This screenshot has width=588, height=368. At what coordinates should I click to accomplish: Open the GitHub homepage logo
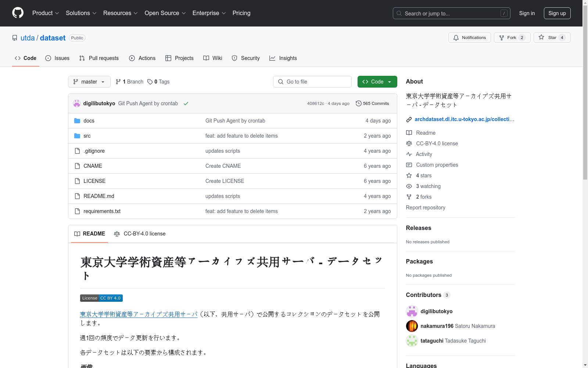click(18, 13)
